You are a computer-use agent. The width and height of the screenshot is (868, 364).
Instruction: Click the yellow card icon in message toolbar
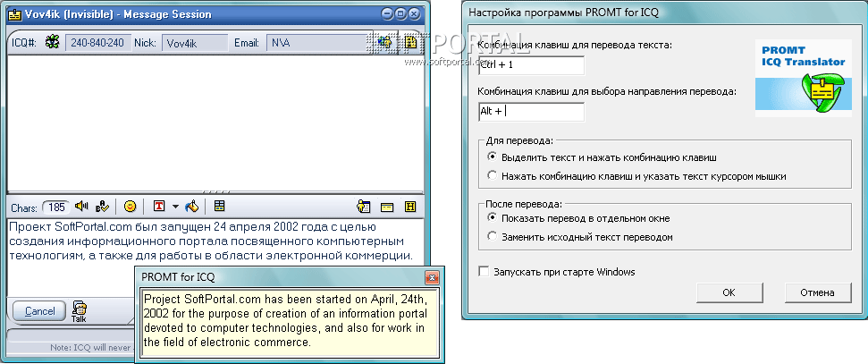387,207
